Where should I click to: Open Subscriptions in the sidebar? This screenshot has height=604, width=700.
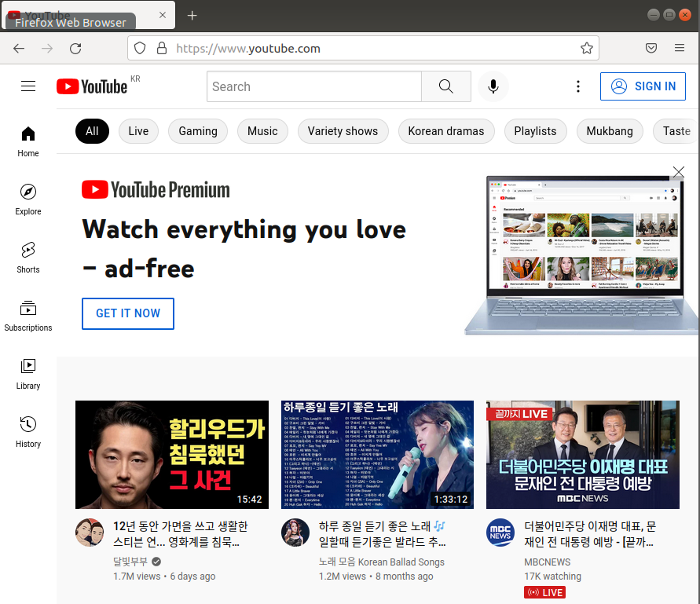(28, 316)
